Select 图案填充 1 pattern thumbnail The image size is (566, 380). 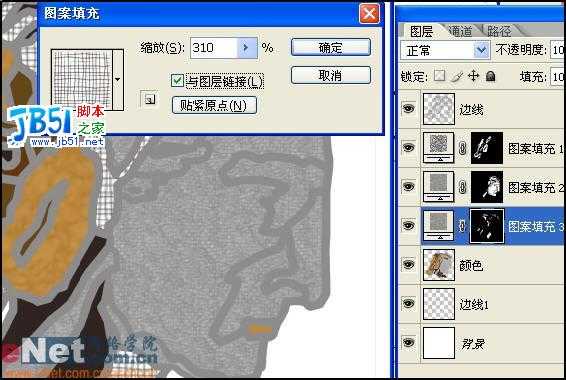click(439, 148)
